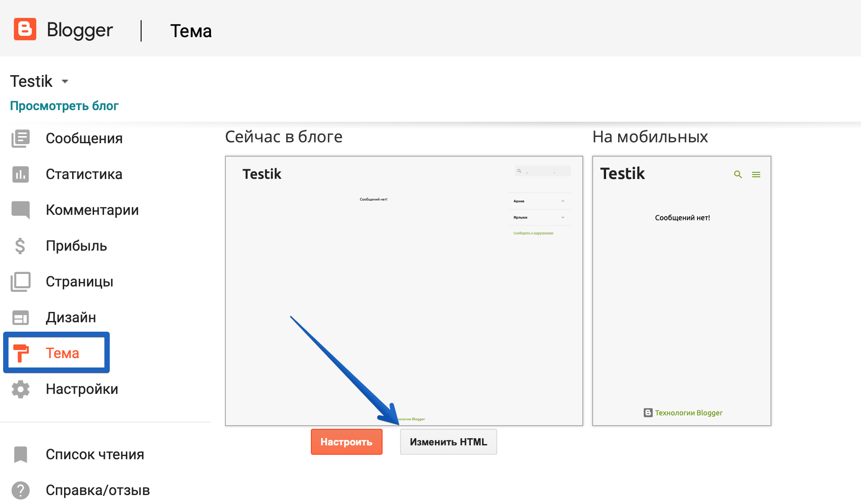Click the Blogger icon in mobile preview footer

coord(648,413)
